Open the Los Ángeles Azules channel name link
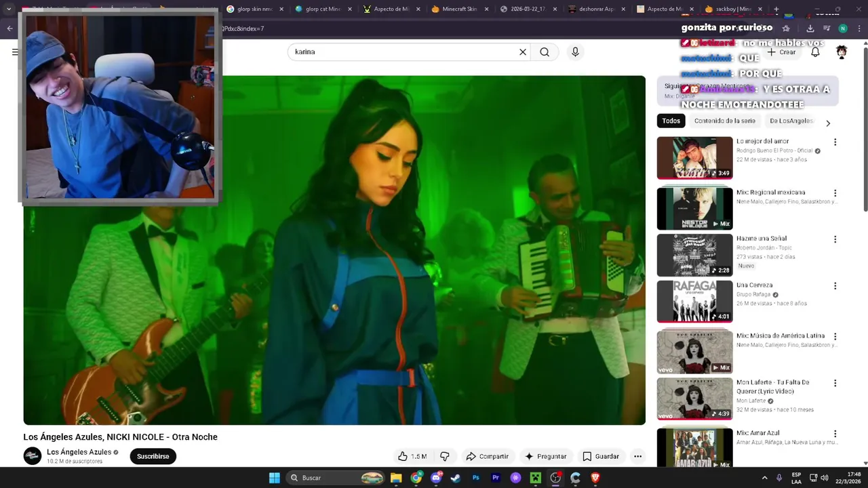Screen dimensions: 868x488 [79, 452]
